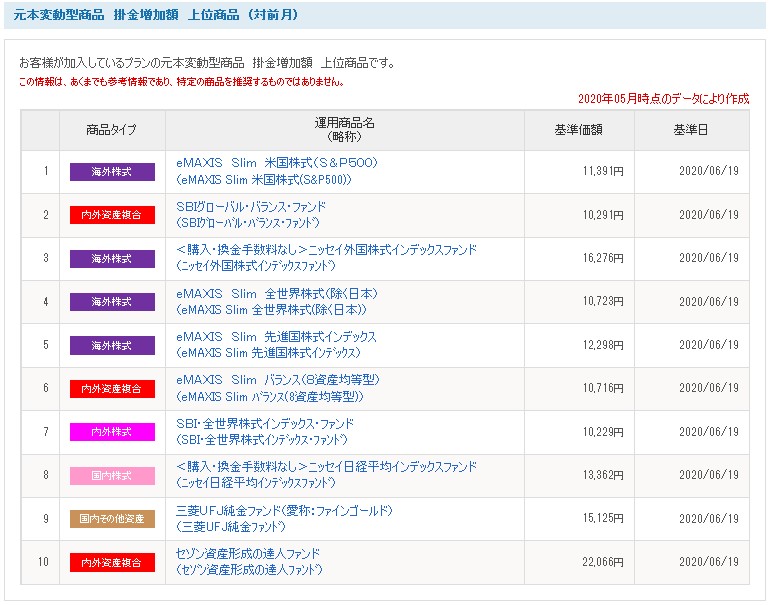Select the 16,276円 price cell
The image size is (773, 605).
pos(579,258)
